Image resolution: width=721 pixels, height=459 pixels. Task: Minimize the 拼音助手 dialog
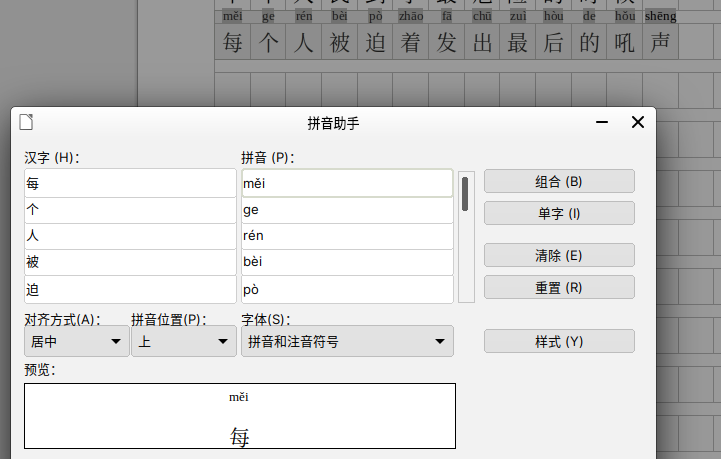602,122
